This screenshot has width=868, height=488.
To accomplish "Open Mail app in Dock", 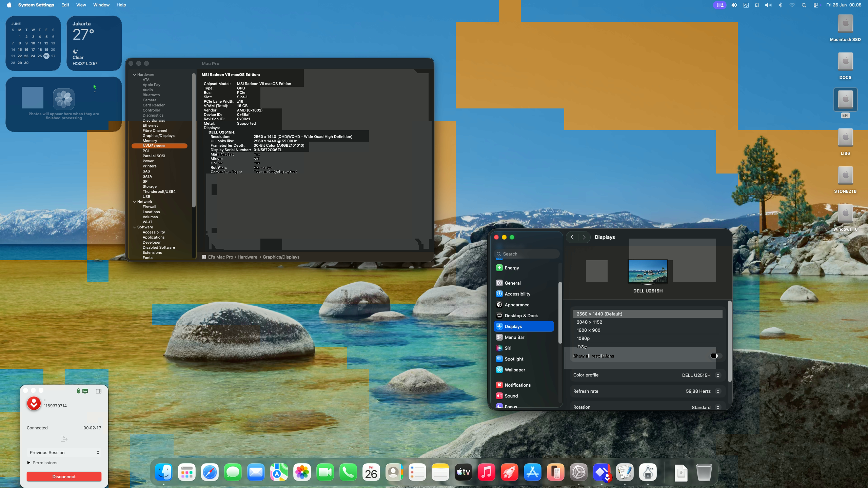I will (256, 472).
